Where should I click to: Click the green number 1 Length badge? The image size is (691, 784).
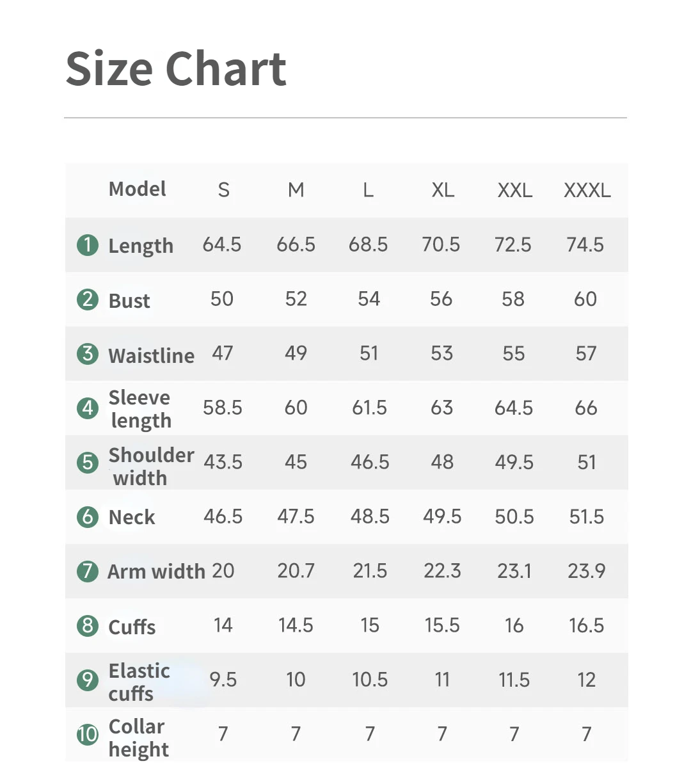click(x=88, y=245)
